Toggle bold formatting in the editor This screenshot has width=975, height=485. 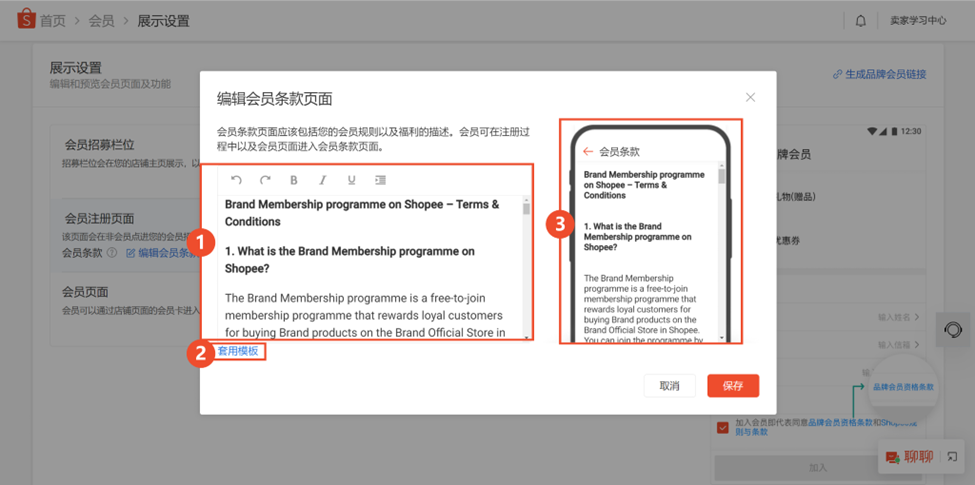[294, 180]
